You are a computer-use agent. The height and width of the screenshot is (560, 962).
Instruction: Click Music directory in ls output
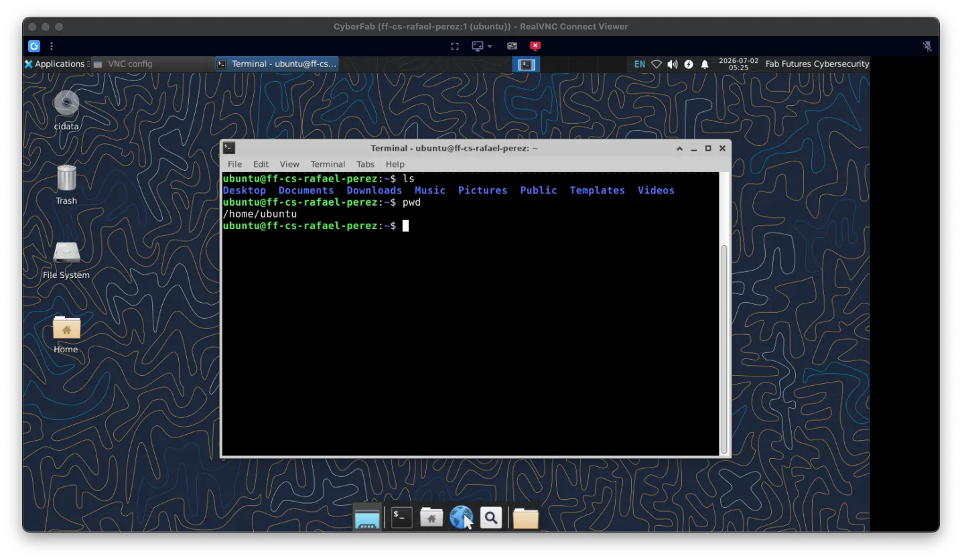430,190
